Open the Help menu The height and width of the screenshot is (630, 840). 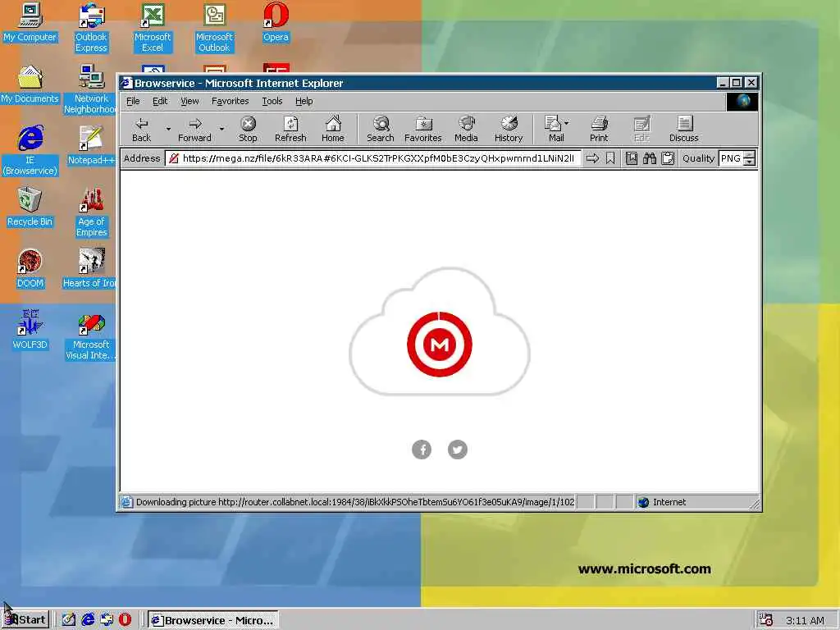[304, 101]
